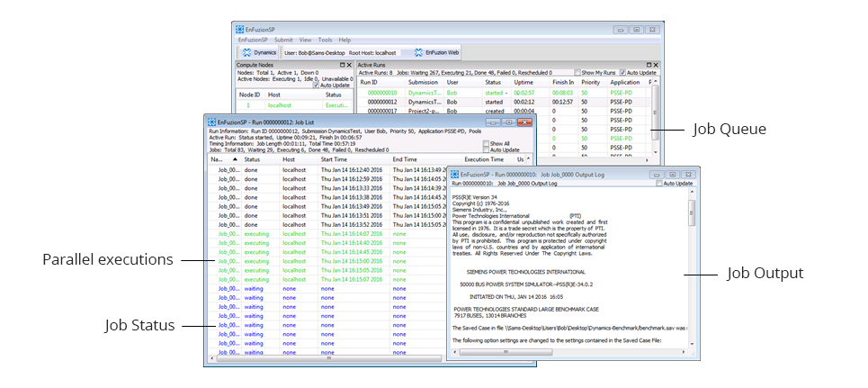
Task: Open the Help menu
Action: (x=345, y=40)
